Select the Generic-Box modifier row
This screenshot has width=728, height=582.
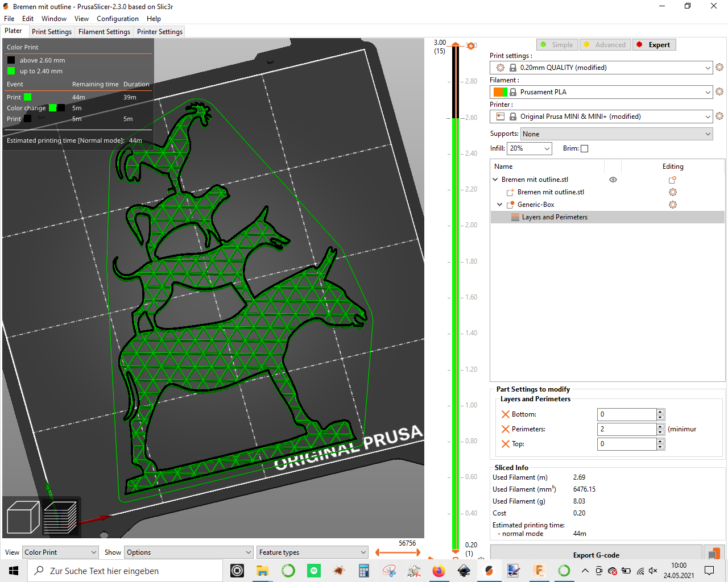607,205
